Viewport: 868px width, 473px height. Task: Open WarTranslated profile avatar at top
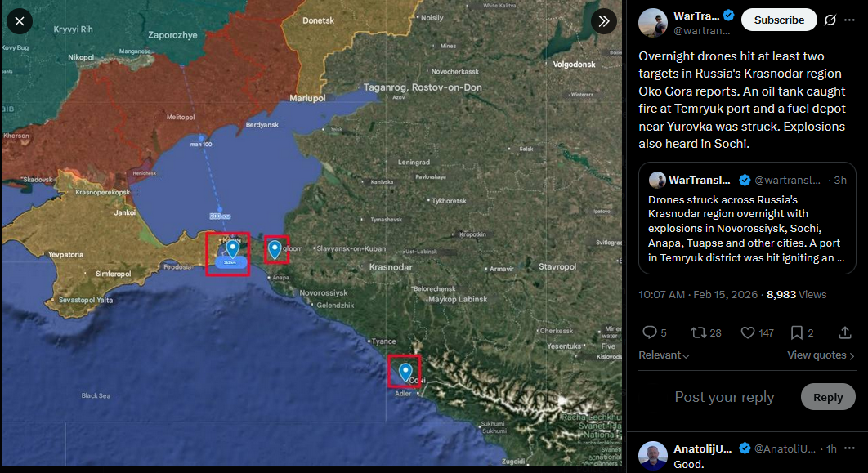point(653,23)
